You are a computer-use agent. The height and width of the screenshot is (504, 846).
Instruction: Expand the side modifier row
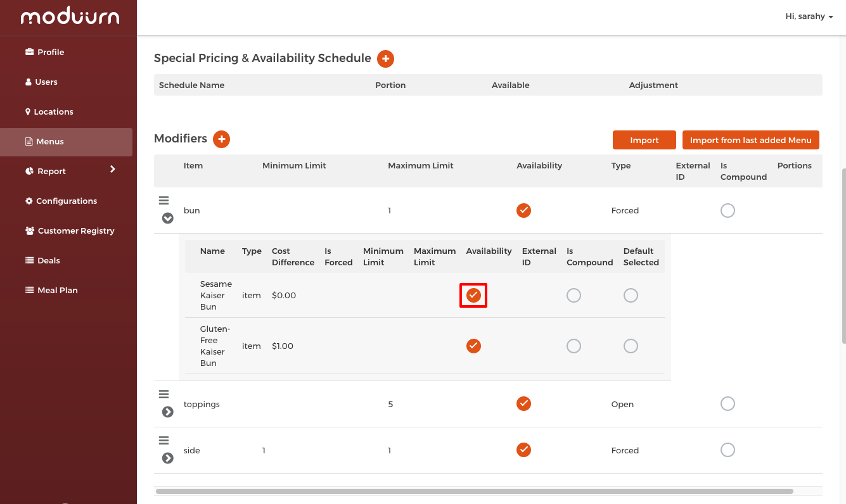pyautogui.click(x=167, y=458)
